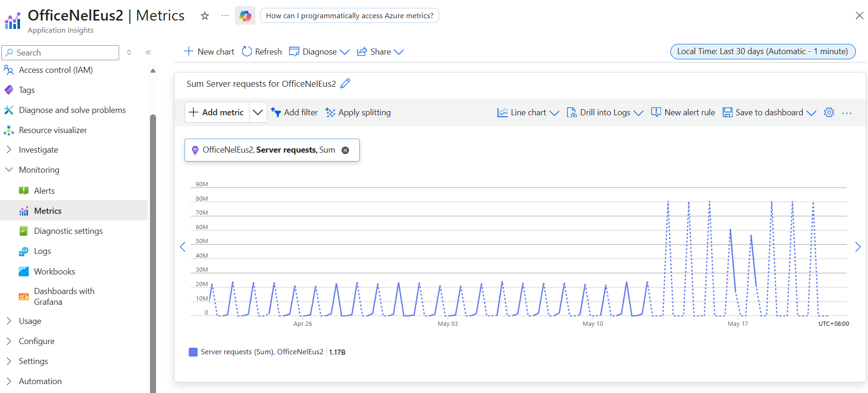Open chart settings gear icon
This screenshot has height=393, width=868.
coord(829,112)
